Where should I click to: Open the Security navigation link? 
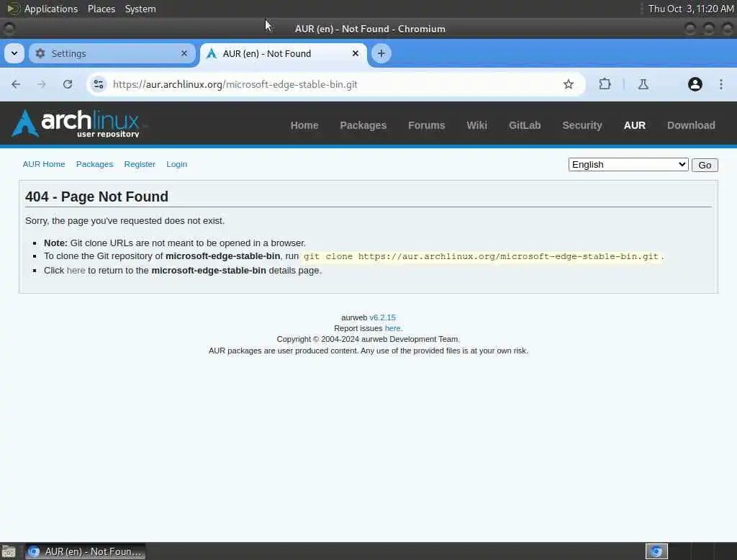(582, 125)
